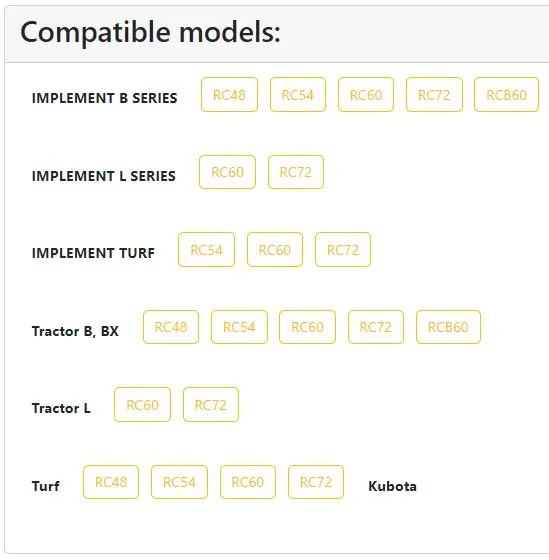Open RC72 under Implement B Series
Image resolution: width=549 pixels, height=560 pixels.
pos(434,95)
